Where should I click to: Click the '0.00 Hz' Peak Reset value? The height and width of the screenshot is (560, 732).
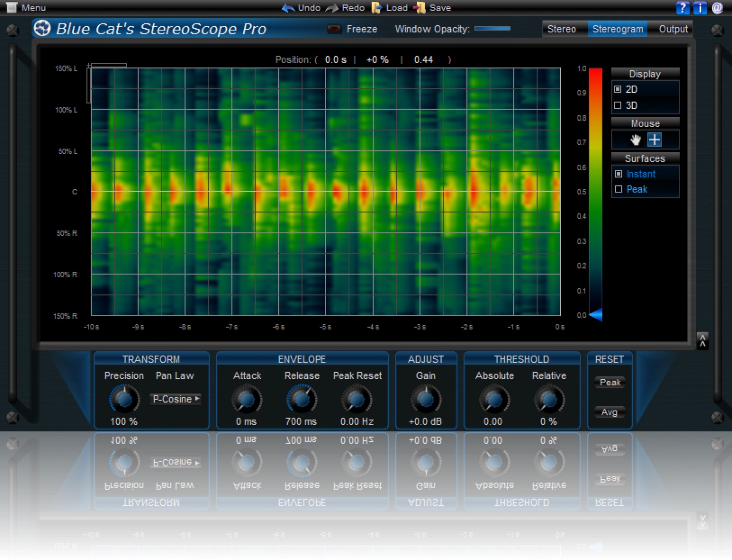pos(357,421)
